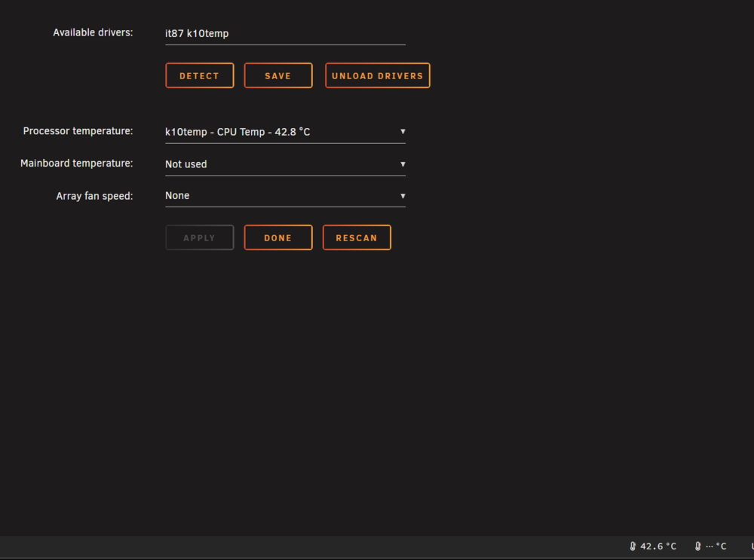Click the CPU thermometer icon in footer

coord(633,546)
